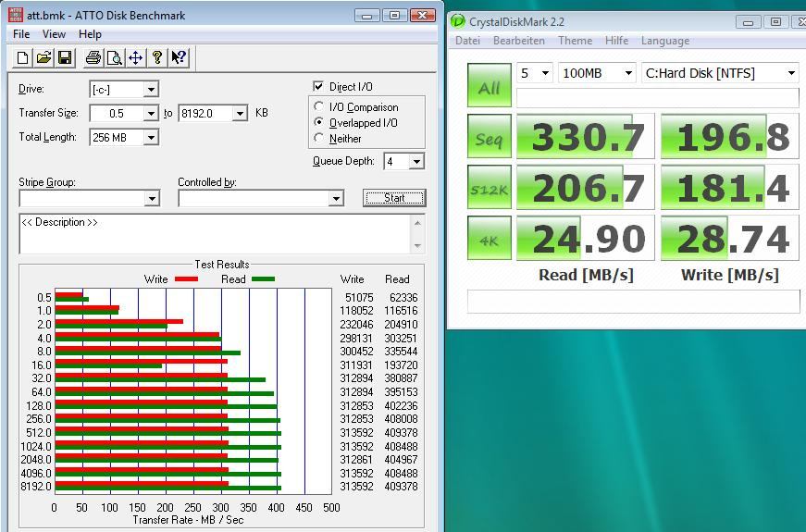Open the File menu in ATTO
Image resolution: width=806 pixels, height=532 pixels.
(x=21, y=34)
